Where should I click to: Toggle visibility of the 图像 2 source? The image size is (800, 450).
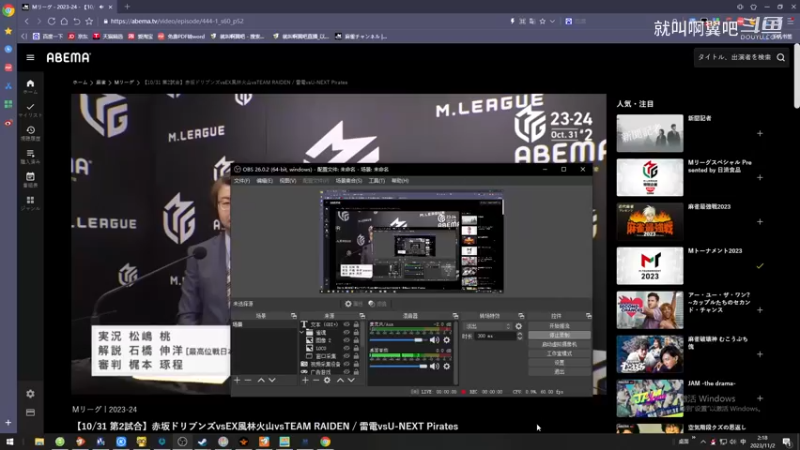[x=346, y=340]
